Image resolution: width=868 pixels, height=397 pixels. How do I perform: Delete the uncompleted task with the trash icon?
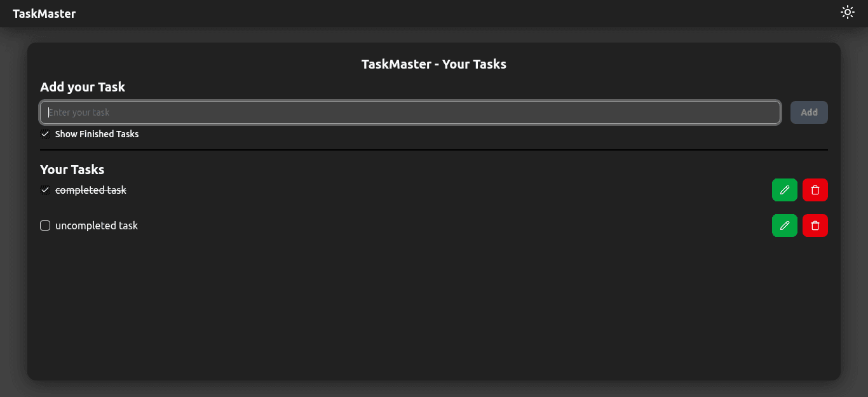click(x=815, y=225)
